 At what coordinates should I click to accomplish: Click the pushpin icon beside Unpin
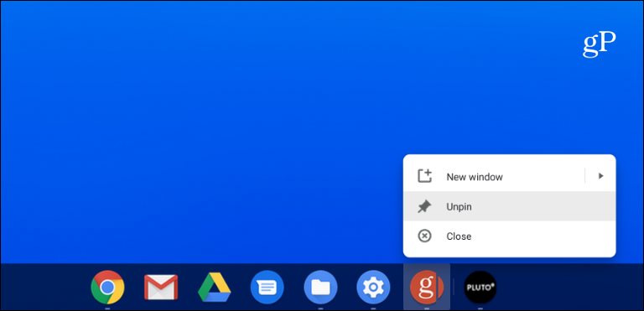[424, 206]
